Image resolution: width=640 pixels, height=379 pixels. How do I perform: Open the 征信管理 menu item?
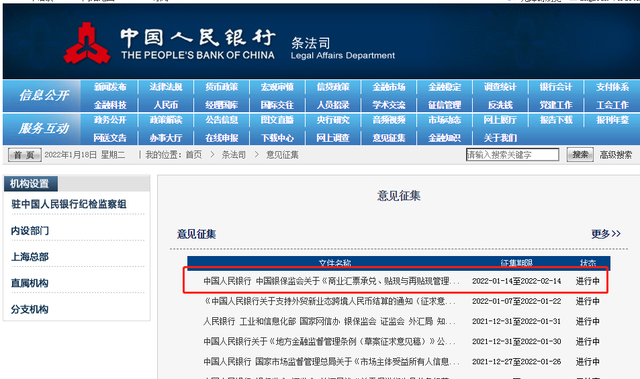point(444,105)
